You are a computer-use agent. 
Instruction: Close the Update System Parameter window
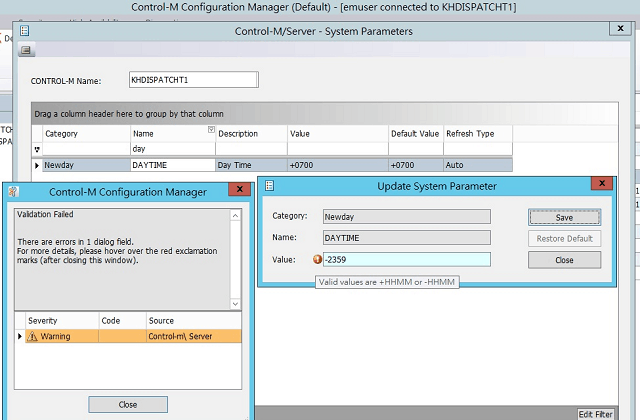pyautogui.click(x=602, y=183)
